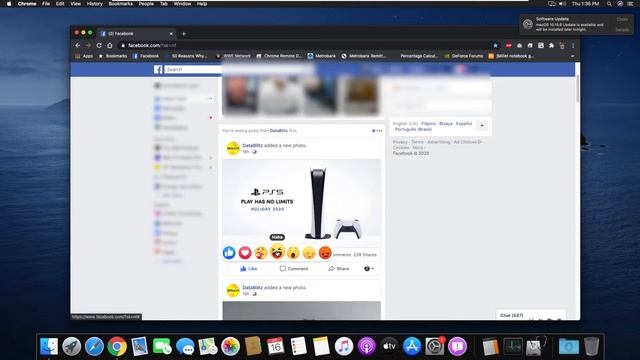
Task: Open Photos app in Dock
Action: pyautogui.click(x=230, y=347)
